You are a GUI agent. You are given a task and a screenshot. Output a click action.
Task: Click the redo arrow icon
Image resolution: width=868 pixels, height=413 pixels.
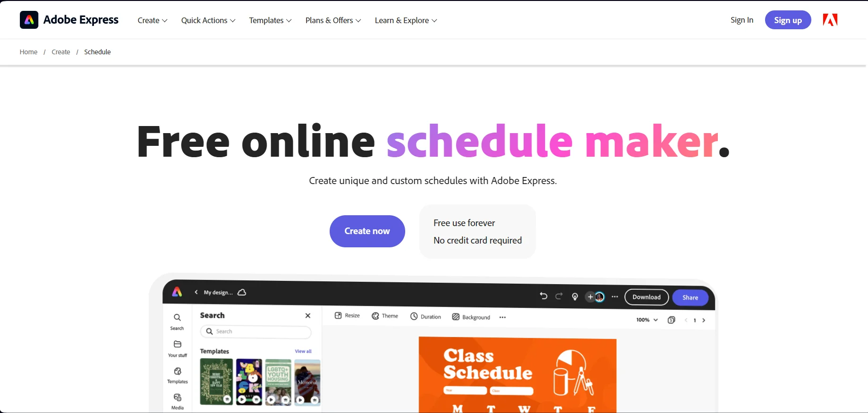coord(559,296)
